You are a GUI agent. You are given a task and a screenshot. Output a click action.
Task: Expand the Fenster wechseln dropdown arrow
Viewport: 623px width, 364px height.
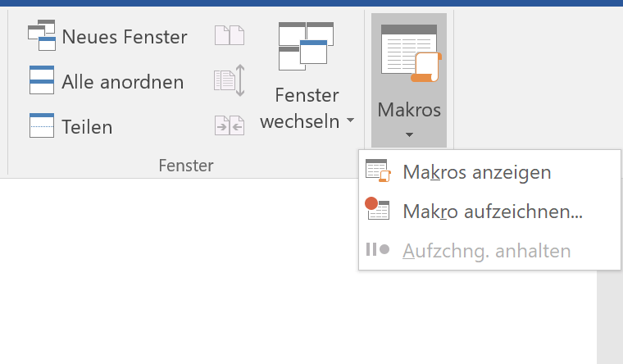pos(351,121)
